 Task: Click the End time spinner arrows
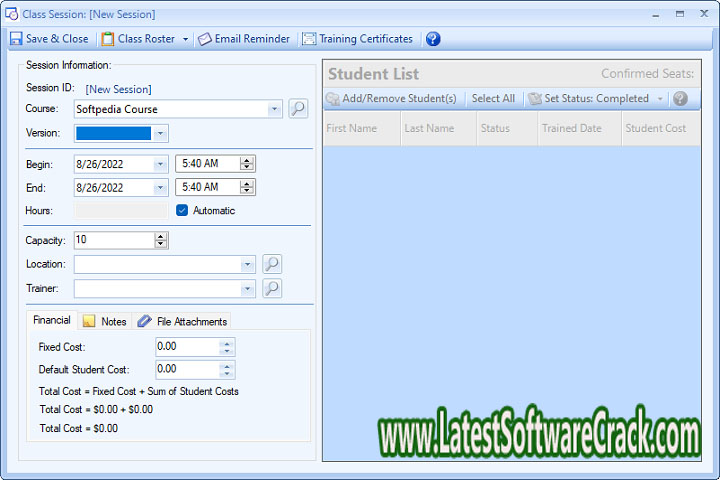click(x=247, y=187)
